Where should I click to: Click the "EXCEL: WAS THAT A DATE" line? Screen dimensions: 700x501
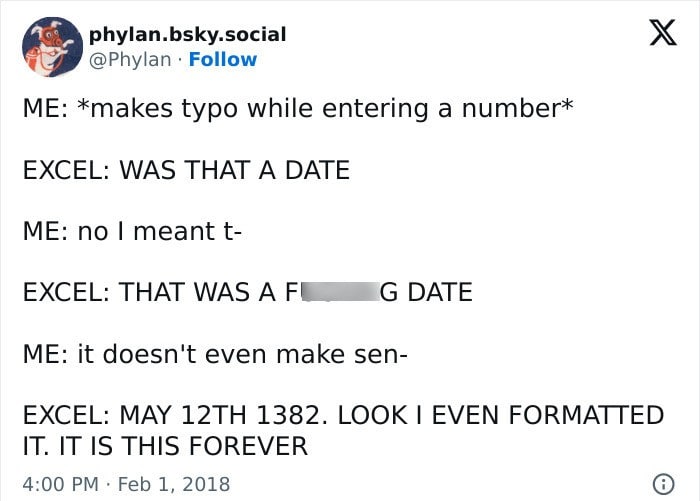(x=186, y=170)
